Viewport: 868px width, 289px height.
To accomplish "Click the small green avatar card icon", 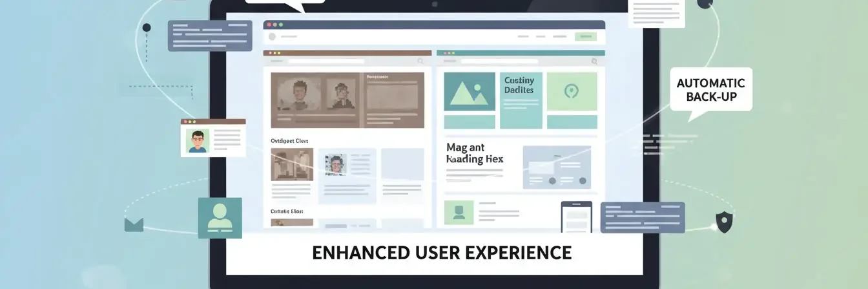I will tap(459, 212).
